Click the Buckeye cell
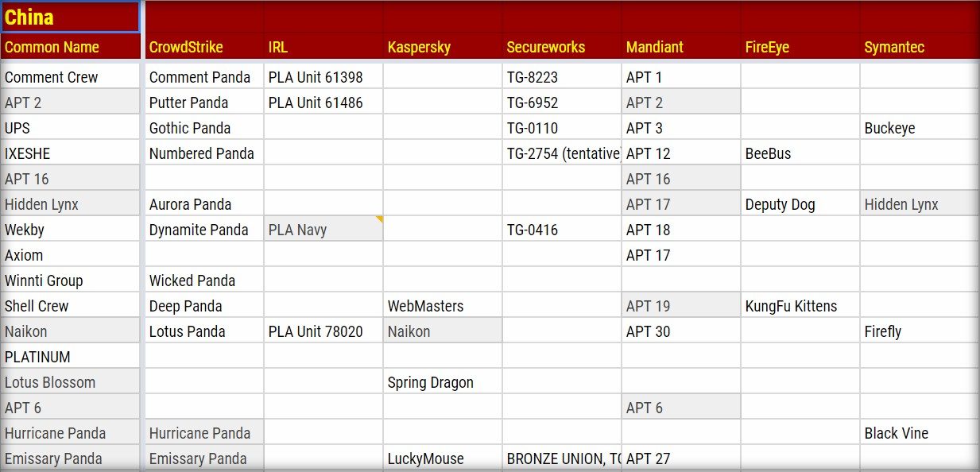The image size is (980, 472). coord(919,129)
